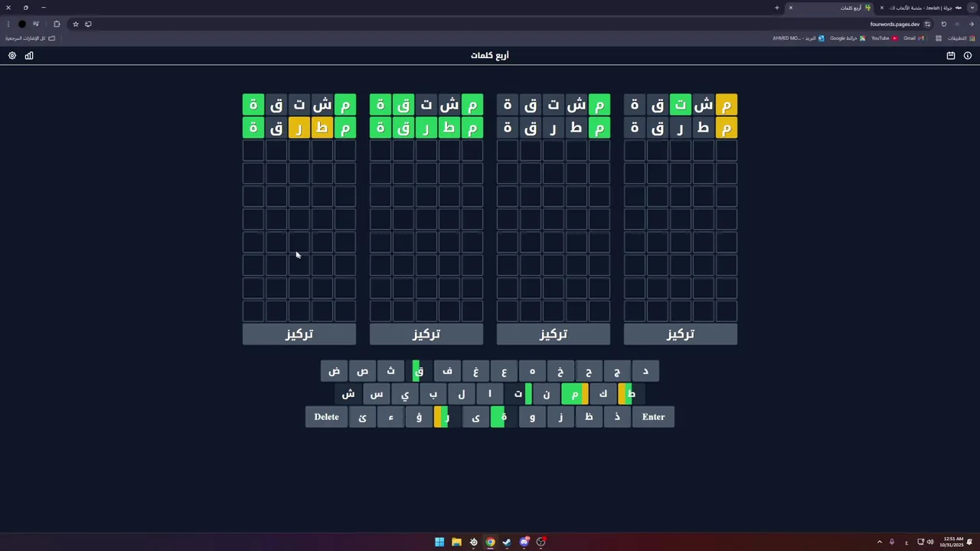Click the تركيز button under the leftmost board
Screen dimensions: 980x551
[x=299, y=334]
